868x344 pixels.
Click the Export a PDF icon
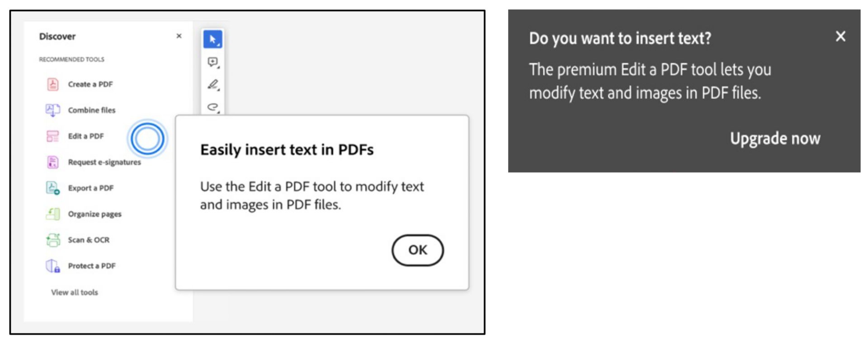52,188
